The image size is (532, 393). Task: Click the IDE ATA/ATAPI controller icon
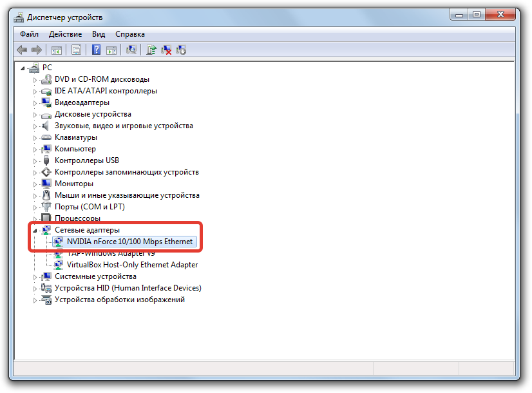click(46, 91)
